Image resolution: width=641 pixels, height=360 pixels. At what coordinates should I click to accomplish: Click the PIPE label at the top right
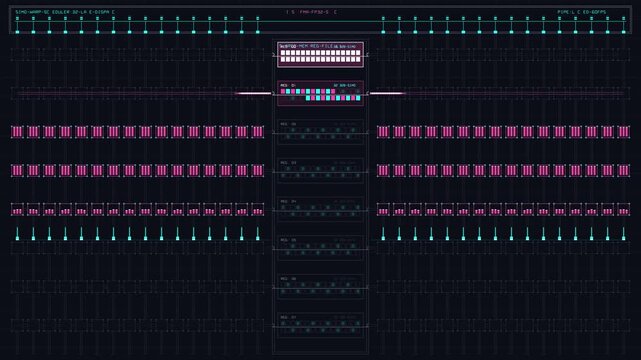[x=581, y=12]
